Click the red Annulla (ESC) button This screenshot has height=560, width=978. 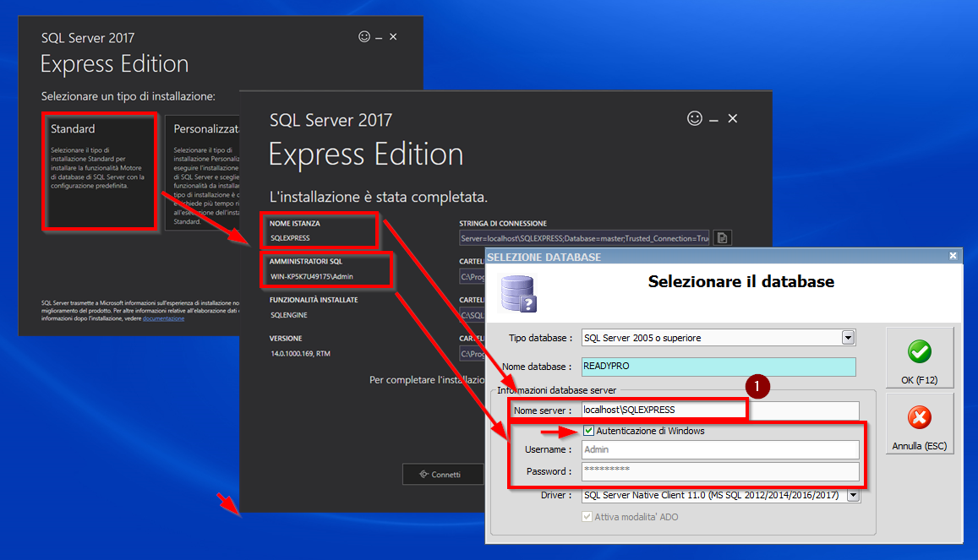[x=920, y=423]
